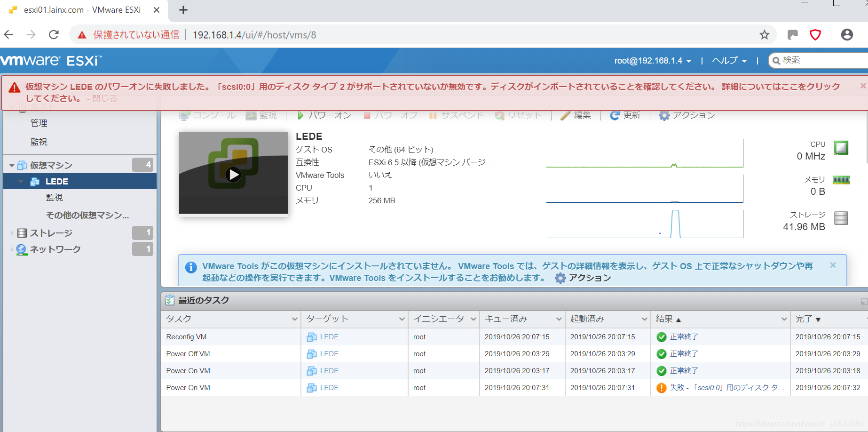
Task: Select 監視 under host in navigator
Action: [39, 142]
